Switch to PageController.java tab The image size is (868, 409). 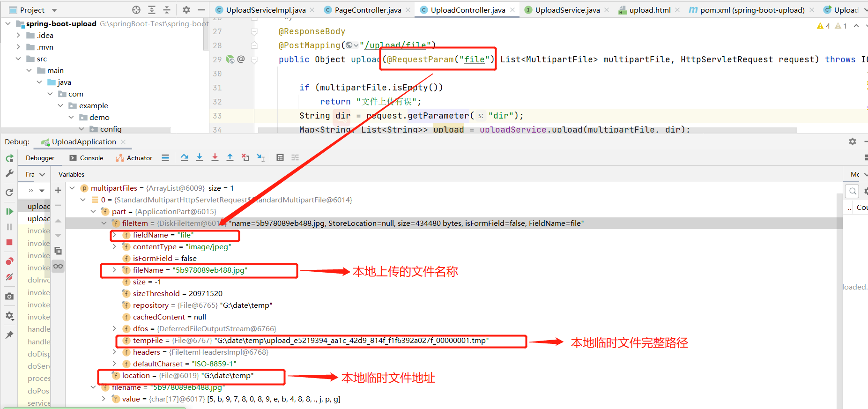click(x=368, y=10)
